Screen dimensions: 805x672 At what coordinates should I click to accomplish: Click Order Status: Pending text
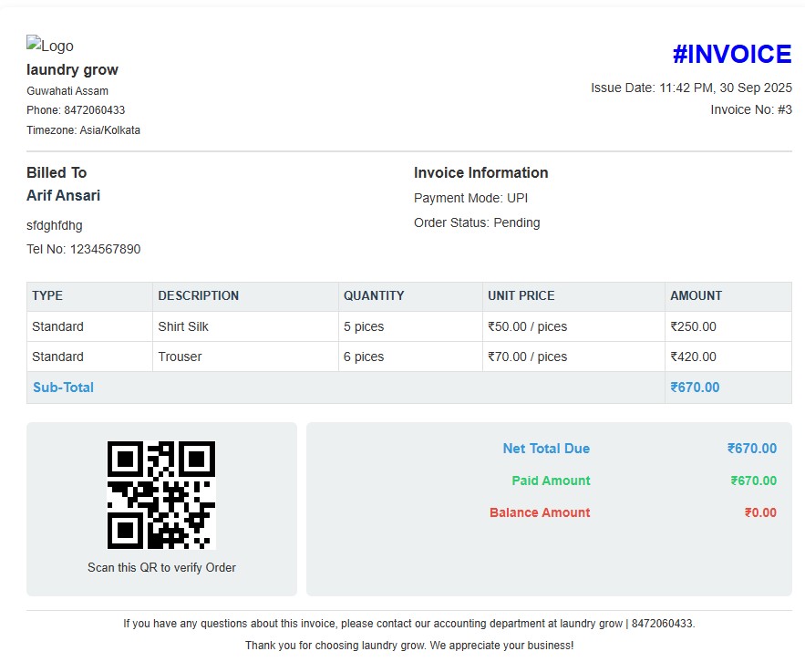(477, 222)
